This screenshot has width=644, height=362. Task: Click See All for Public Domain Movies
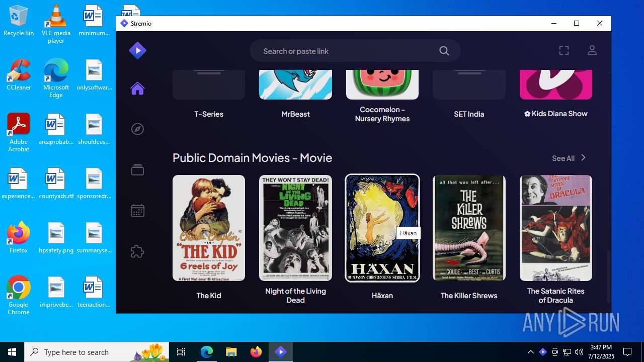(x=563, y=158)
